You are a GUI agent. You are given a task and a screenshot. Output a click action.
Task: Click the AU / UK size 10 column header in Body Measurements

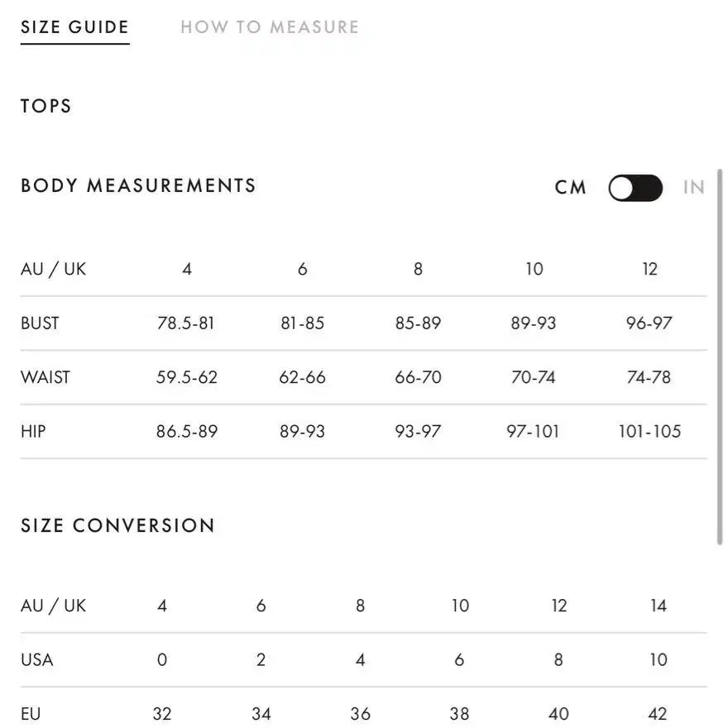point(534,269)
